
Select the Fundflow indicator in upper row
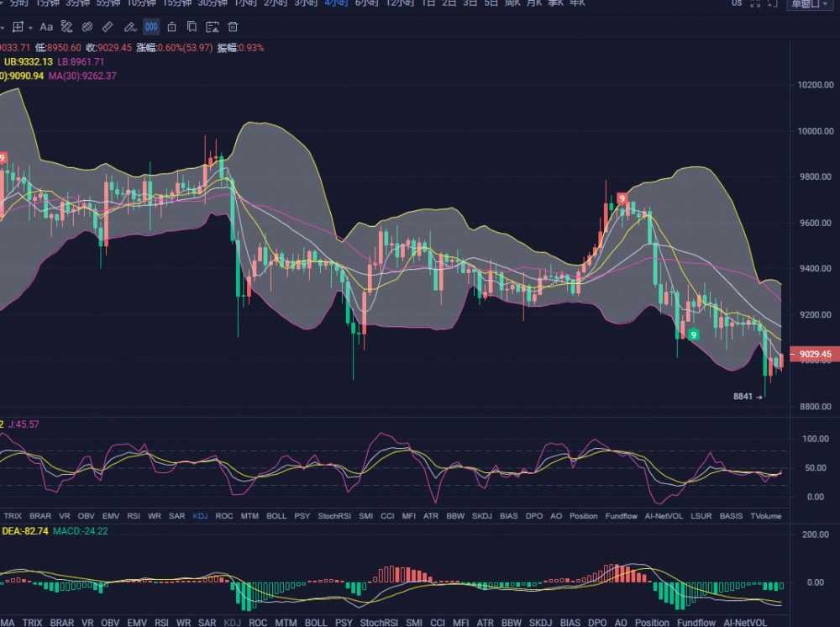point(622,515)
